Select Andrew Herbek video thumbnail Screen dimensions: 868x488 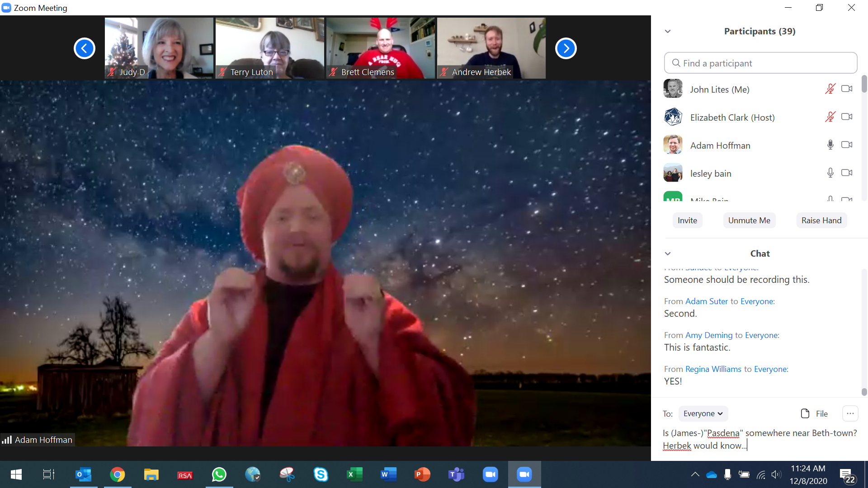coord(491,48)
